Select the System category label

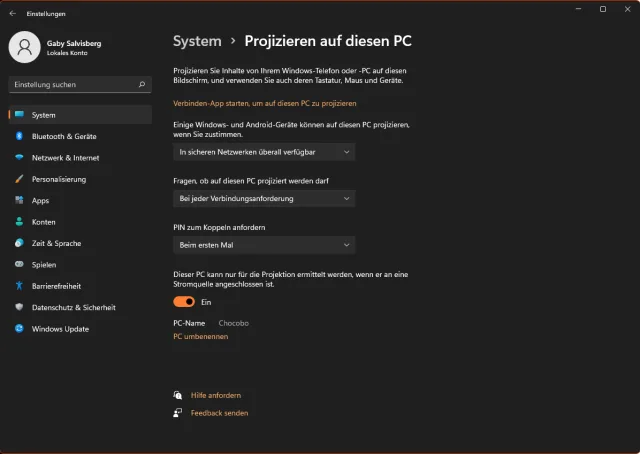tap(44, 115)
